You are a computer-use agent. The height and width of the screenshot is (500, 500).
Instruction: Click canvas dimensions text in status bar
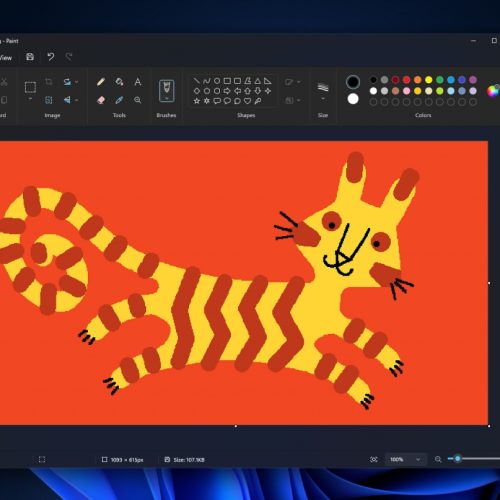[x=127, y=460]
